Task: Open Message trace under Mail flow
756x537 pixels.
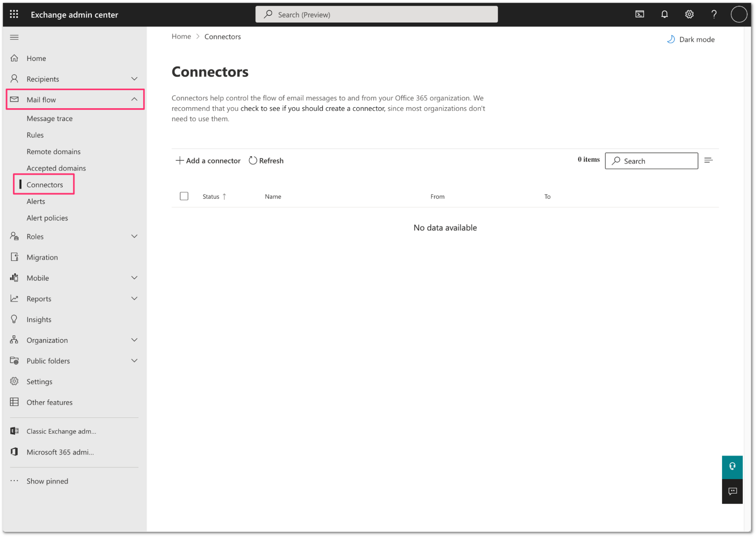Action: [50, 118]
